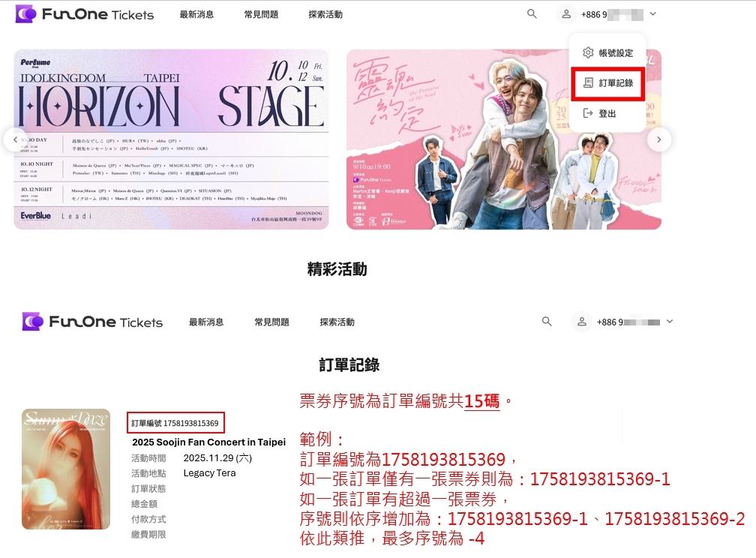Click the logout icon beside 登出

[588, 113]
